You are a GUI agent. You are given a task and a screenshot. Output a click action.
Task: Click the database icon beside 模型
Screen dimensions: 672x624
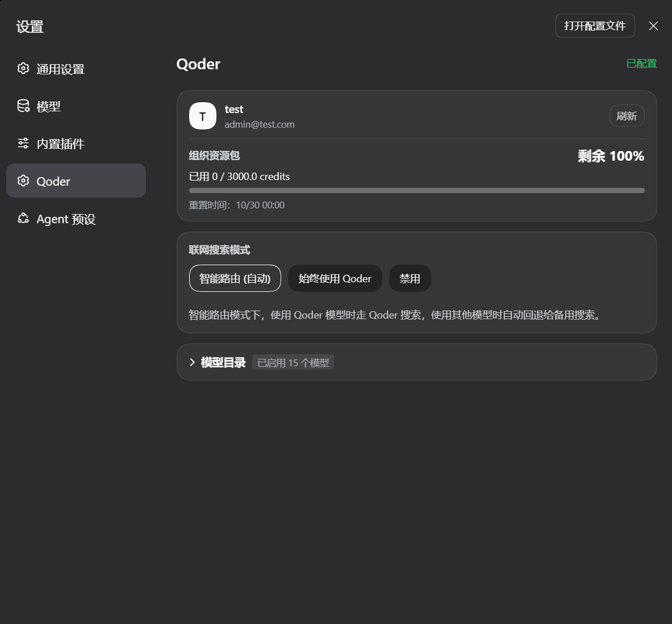point(23,106)
